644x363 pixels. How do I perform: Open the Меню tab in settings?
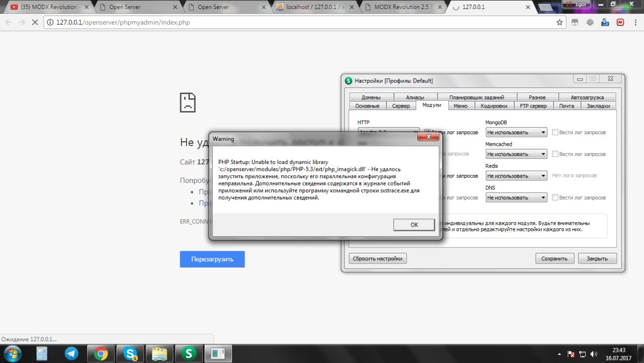click(x=460, y=106)
